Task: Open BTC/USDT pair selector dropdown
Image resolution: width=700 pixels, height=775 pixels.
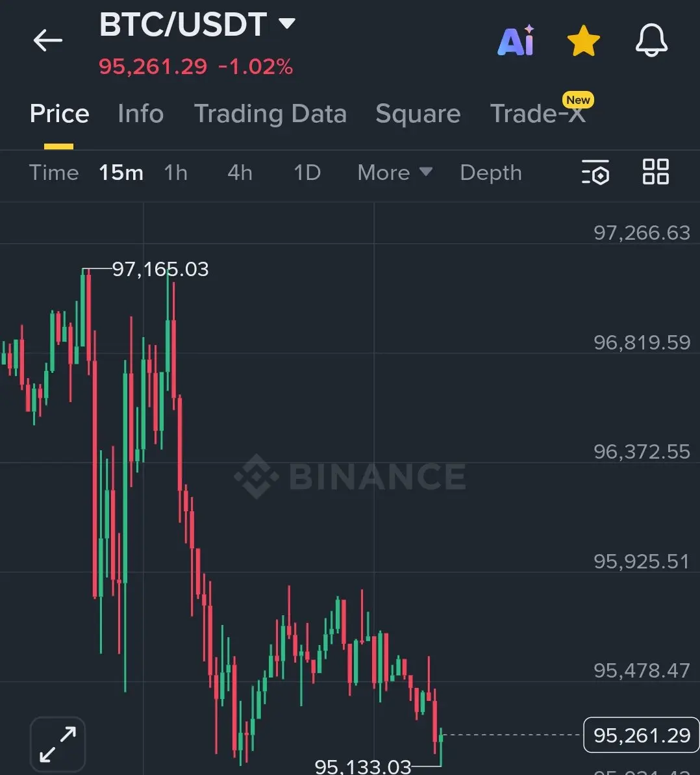Action: pos(197,24)
